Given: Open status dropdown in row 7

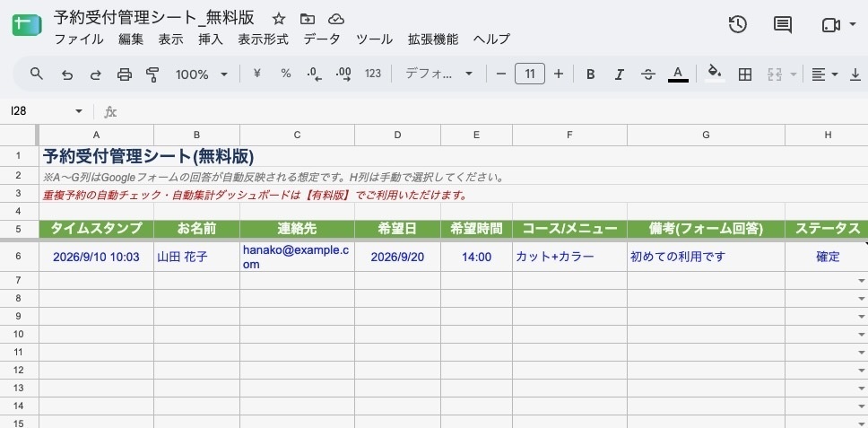Looking at the screenshot, I should [x=862, y=281].
